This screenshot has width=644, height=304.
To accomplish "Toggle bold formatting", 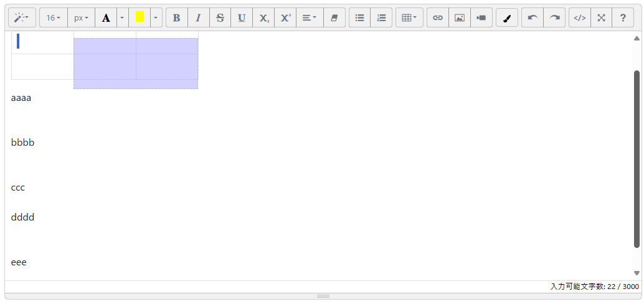I will (x=177, y=18).
